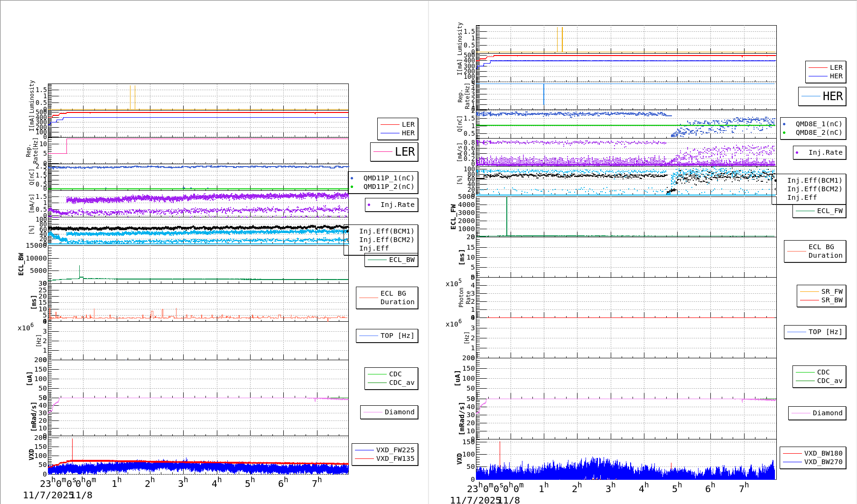Screen dimensions: 857x504
Task: Click the Diamond legend in right panel
Action: point(827,413)
